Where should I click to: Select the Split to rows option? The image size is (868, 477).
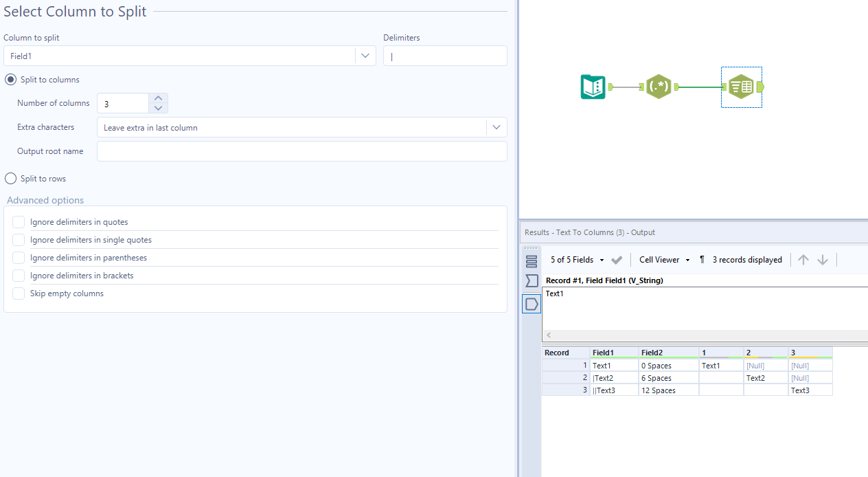tap(10, 178)
